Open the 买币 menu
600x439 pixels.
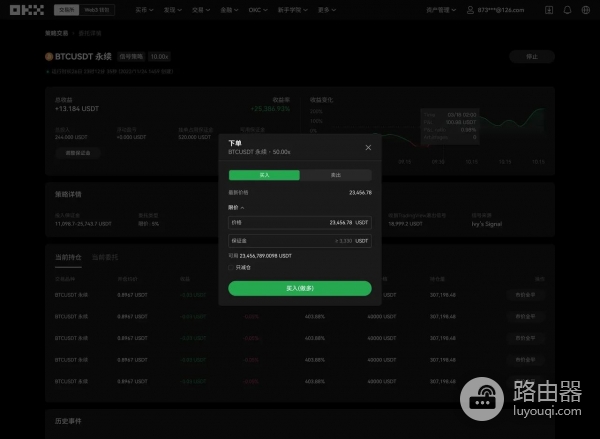pos(144,10)
